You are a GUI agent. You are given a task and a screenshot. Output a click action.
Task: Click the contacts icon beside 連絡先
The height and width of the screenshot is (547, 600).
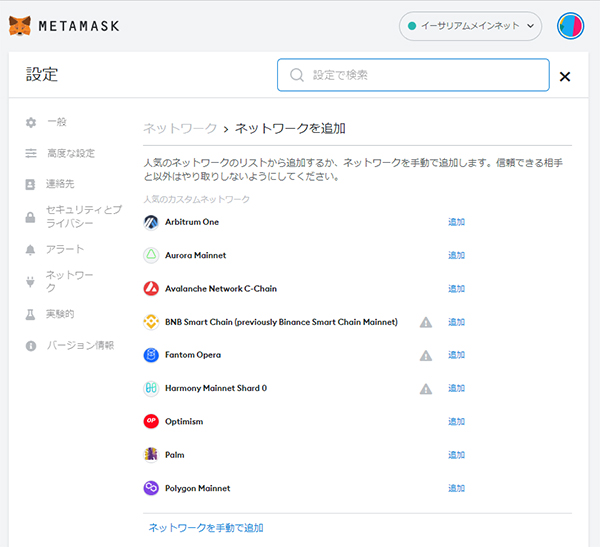click(x=30, y=185)
